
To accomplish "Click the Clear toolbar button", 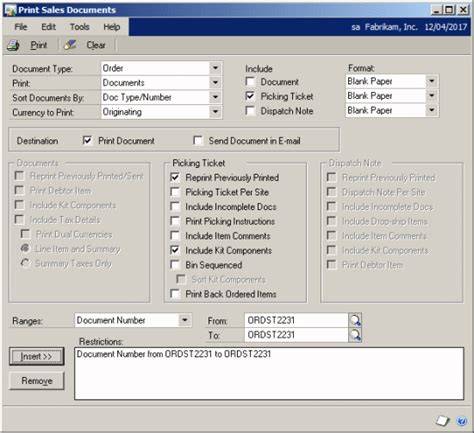I will point(96,45).
